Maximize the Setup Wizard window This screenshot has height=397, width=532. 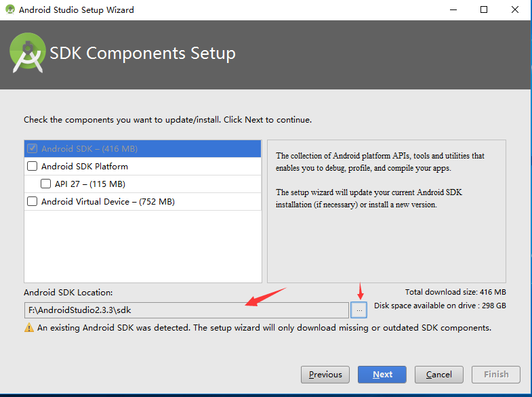click(x=484, y=9)
